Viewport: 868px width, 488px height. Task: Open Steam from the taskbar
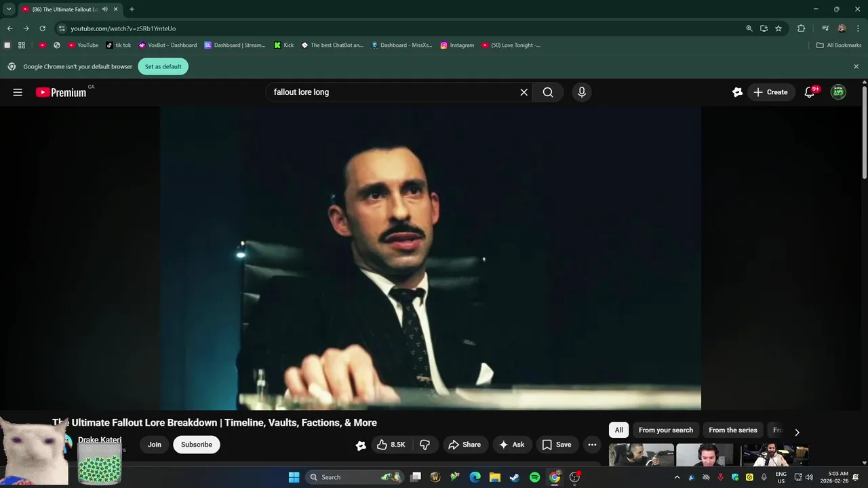(515, 477)
